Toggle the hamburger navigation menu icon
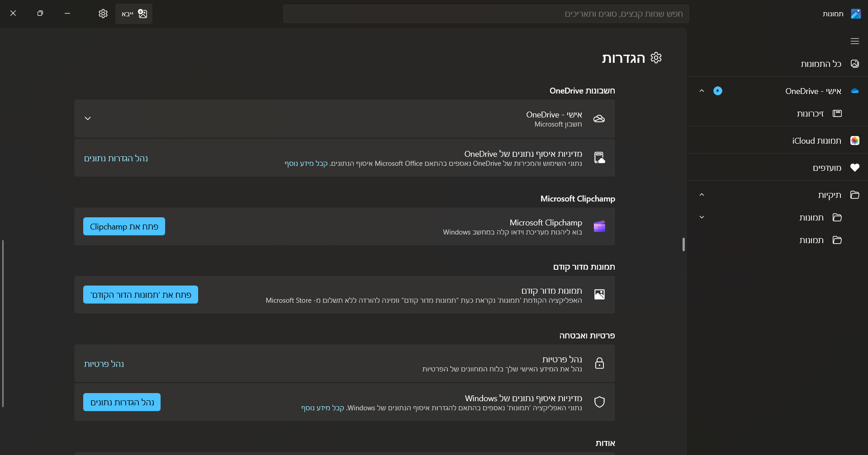Viewport: 868px width, 455px height. [854, 41]
